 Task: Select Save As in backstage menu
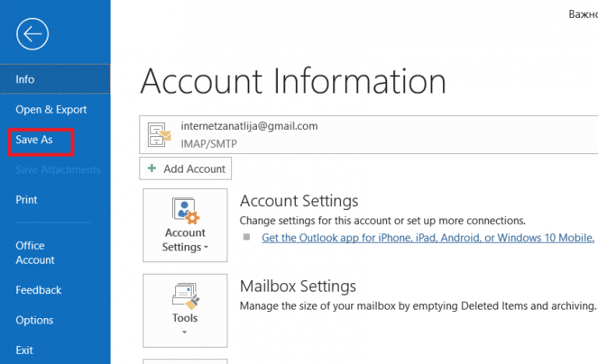34,139
